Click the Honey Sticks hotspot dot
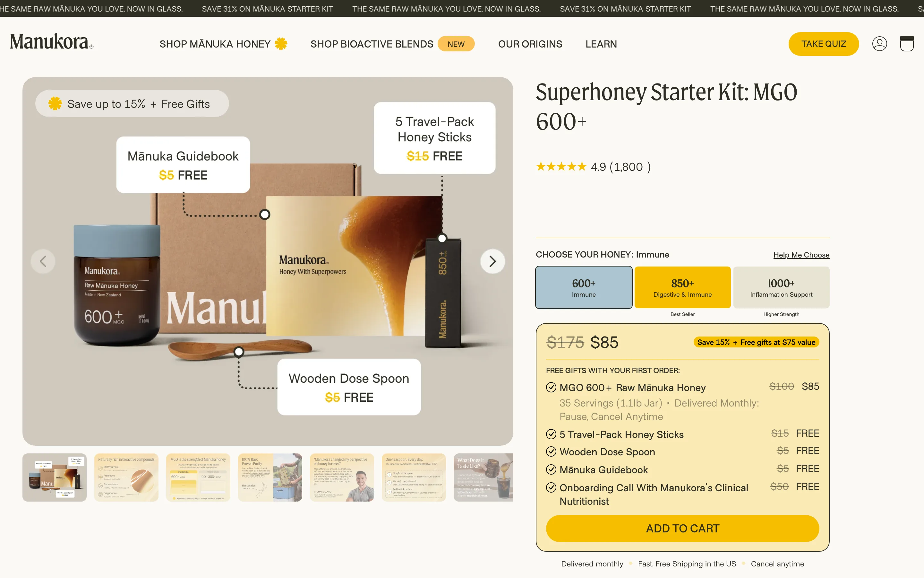The width and height of the screenshot is (924, 578). coord(442,239)
